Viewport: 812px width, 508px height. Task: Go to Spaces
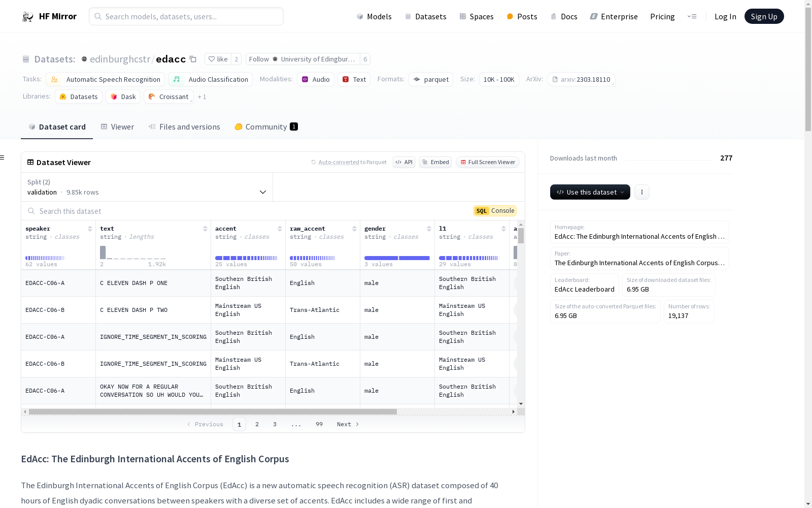(477, 16)
